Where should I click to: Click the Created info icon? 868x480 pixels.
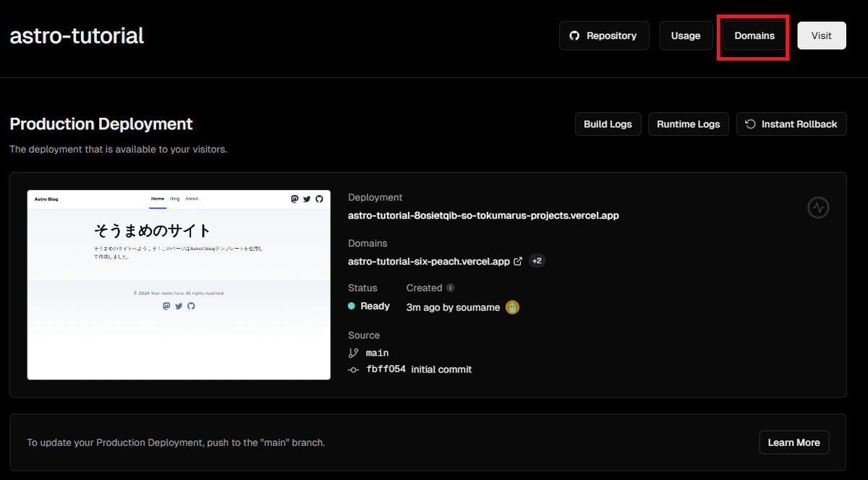(x=450, y=288)
